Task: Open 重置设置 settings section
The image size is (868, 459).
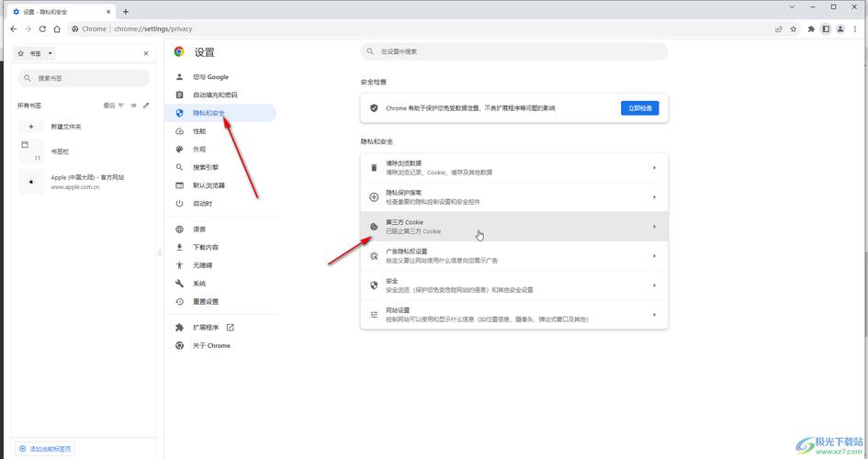Action: [220, 301]
